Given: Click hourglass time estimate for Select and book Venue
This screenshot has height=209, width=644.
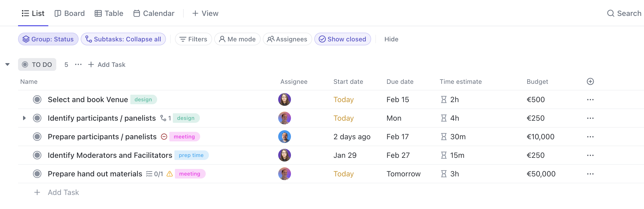Looking at the screenshot, I should pyautogui.click(x=444, y=99).
